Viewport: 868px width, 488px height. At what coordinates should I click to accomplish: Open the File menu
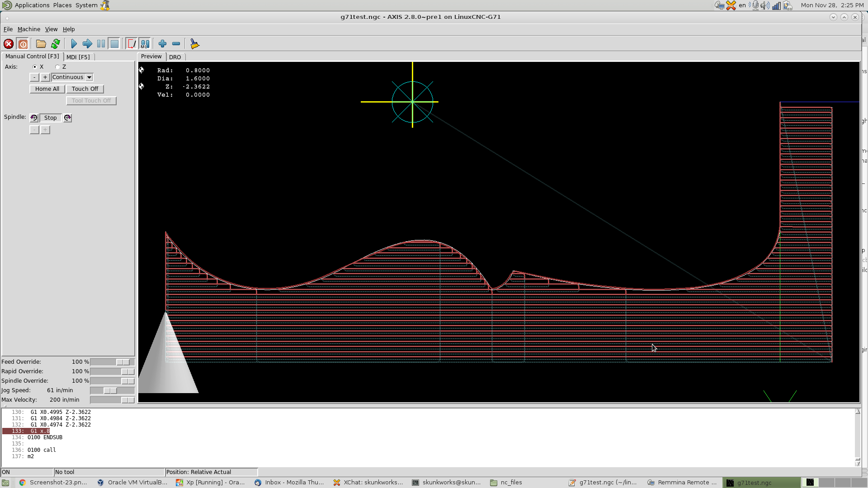(8, 29)
